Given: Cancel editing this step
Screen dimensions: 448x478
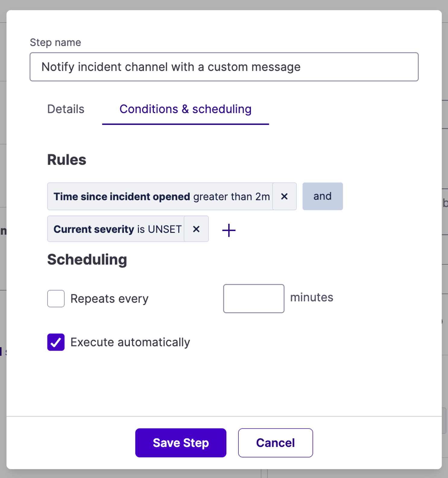Looking at the screenshot, I should [276, 443].
